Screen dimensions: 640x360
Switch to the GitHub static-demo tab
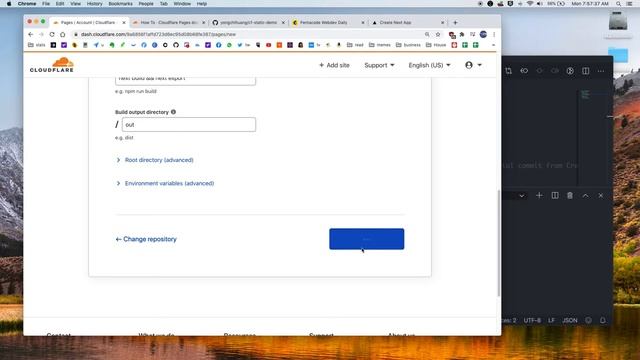click(248, 22)
